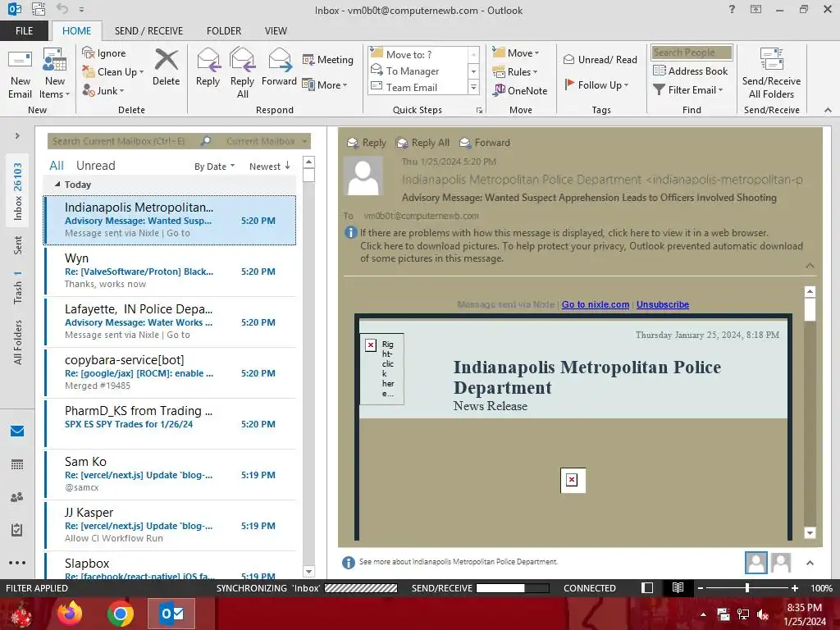
Task: Show All messages filter
Action: (57, 166)
